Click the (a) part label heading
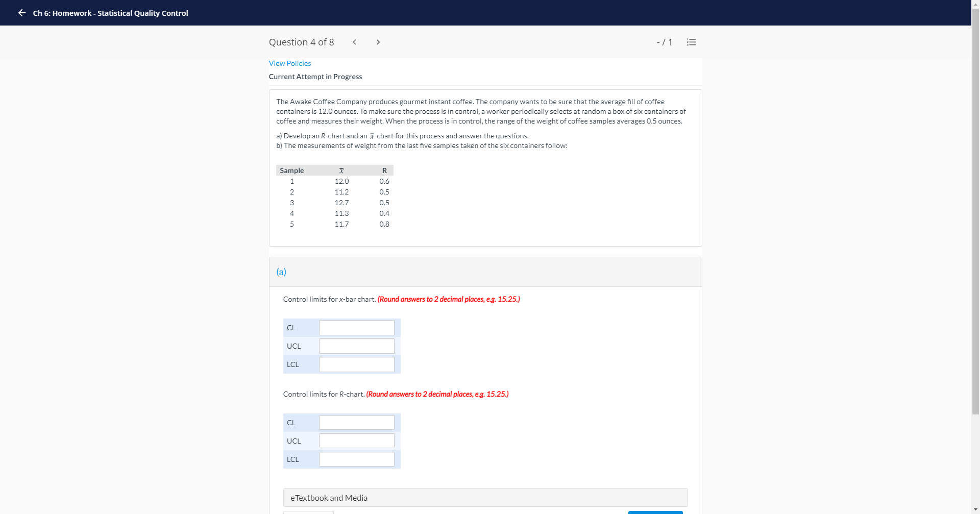The image size is (980, 514). [281, 272]
